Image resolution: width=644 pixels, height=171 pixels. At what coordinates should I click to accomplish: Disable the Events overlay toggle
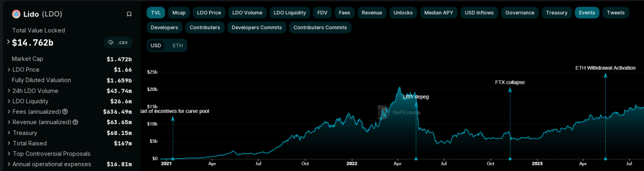coord(587,13)
